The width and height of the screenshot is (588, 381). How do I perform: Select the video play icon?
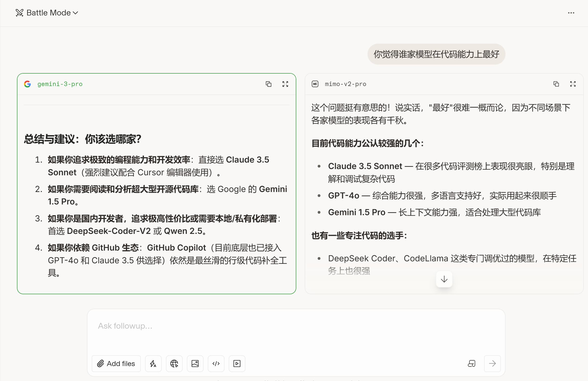[237, 364]
